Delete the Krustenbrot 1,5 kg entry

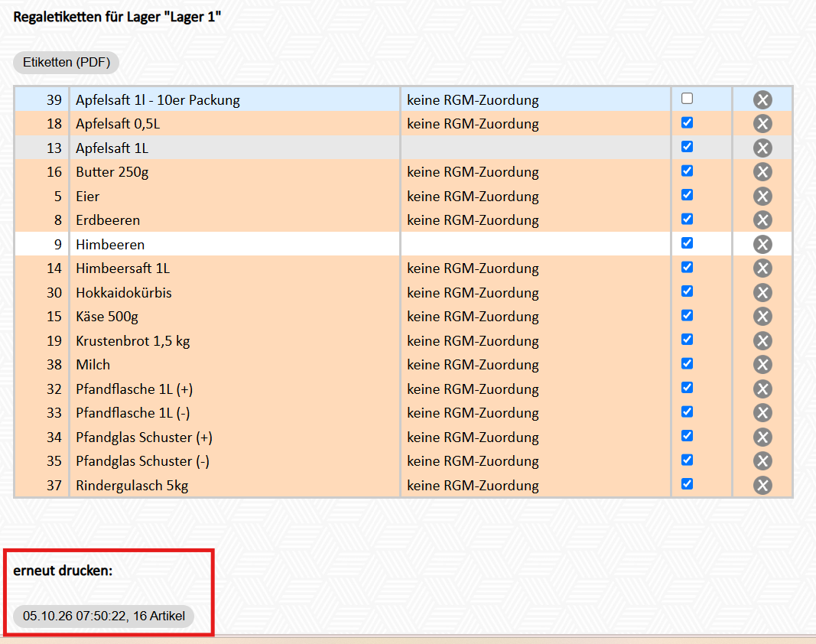762,341
